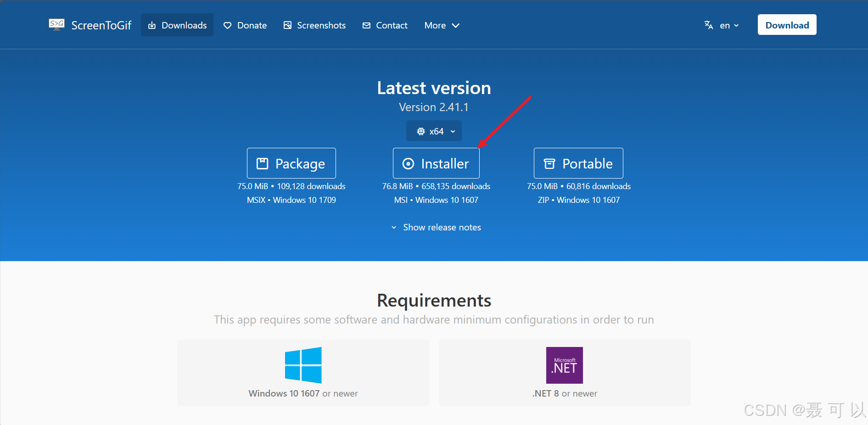Click 60,816 downloads text under Portable
Screen dimensions: 868x425
pos(599,186)
